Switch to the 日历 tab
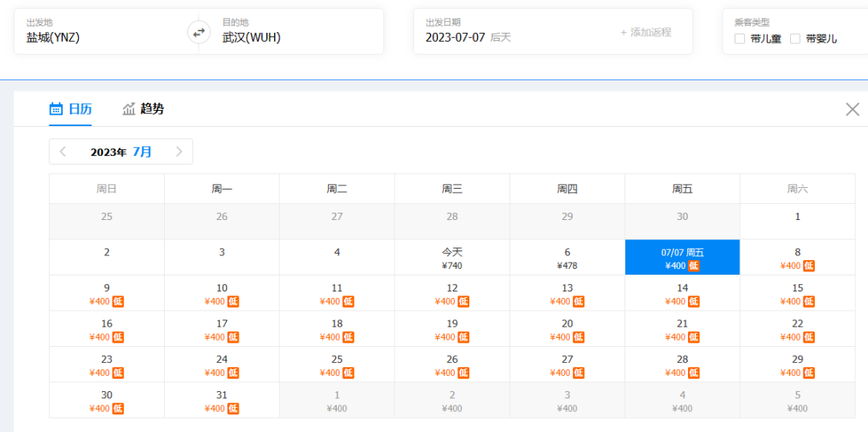Screen dimensions: 868x432 coord(80,109)
